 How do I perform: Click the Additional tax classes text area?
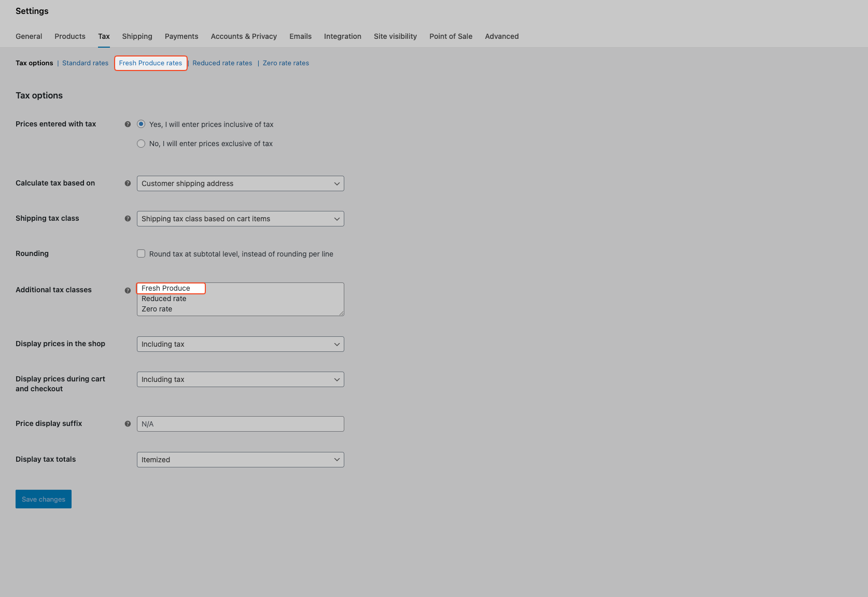click(241, 299)
